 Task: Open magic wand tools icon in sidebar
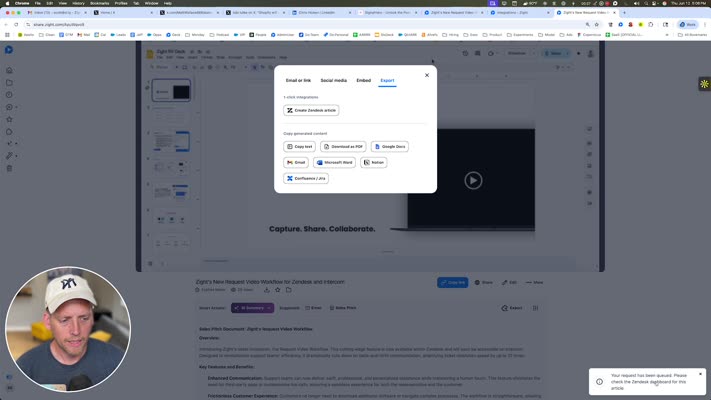point(9,156)
